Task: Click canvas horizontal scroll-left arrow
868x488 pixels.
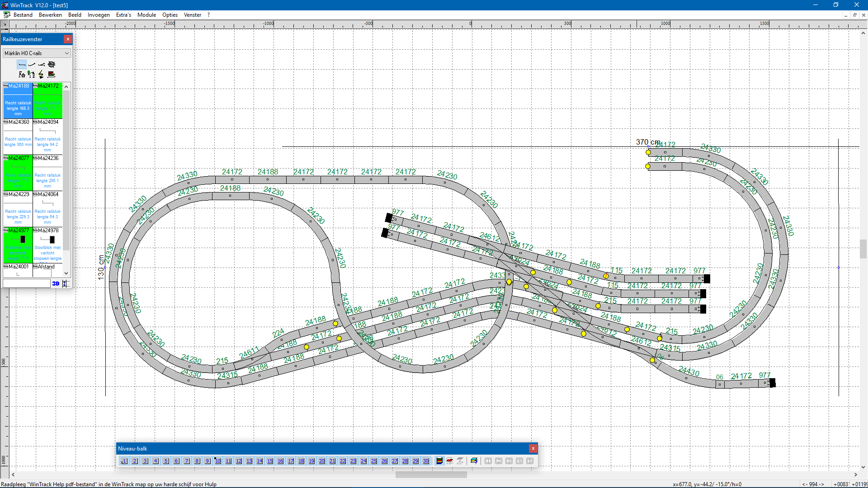Action: [x=13, y=475]
